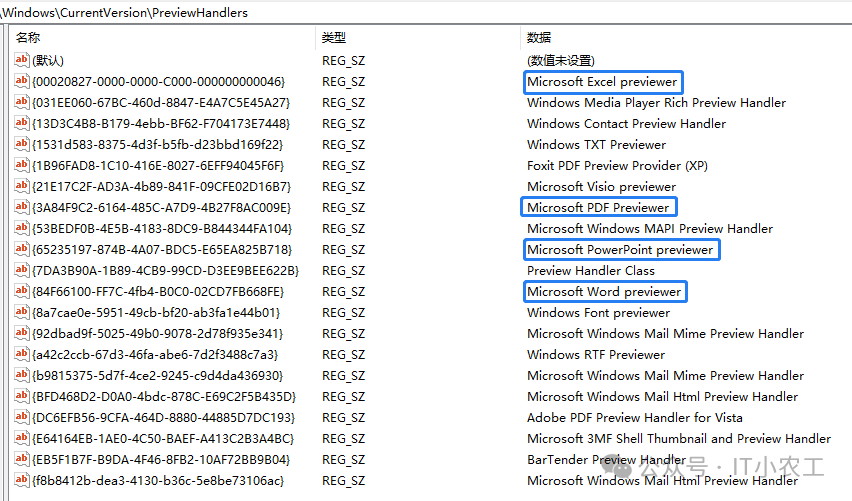Click the ab icon for {BFD468D2-D0A0-4bdc-878C-E69C2F5B435D}
The image size is (852, 501).
[x=22, y=396]
